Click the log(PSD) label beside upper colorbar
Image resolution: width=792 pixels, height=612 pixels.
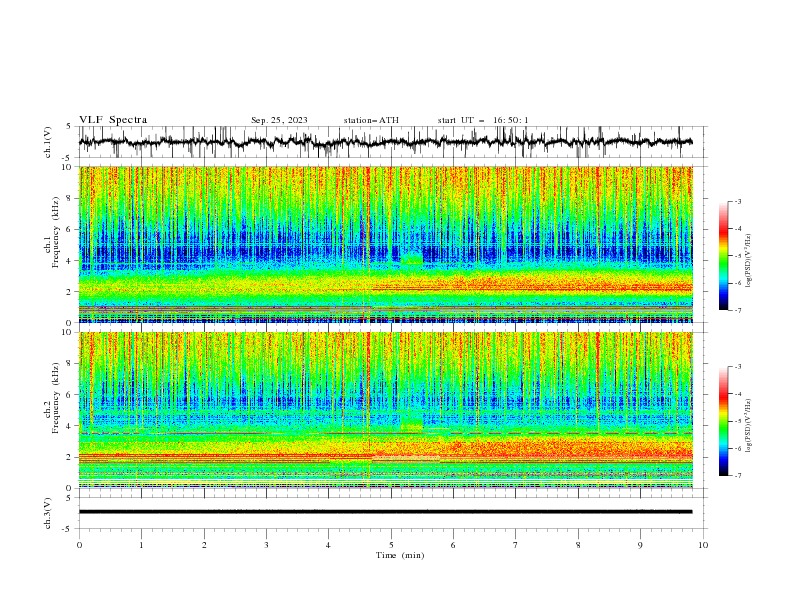[749, 261]
